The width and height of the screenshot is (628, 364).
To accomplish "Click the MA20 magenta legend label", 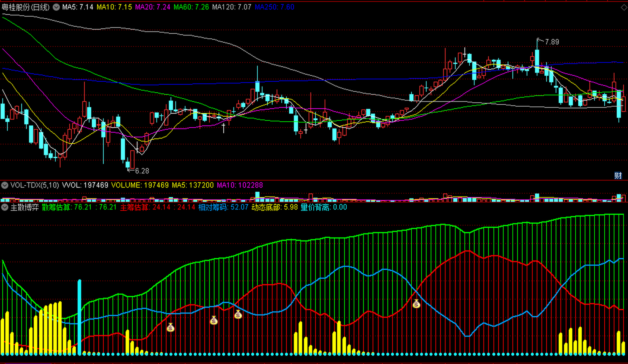I will click(x=153, y=7).
